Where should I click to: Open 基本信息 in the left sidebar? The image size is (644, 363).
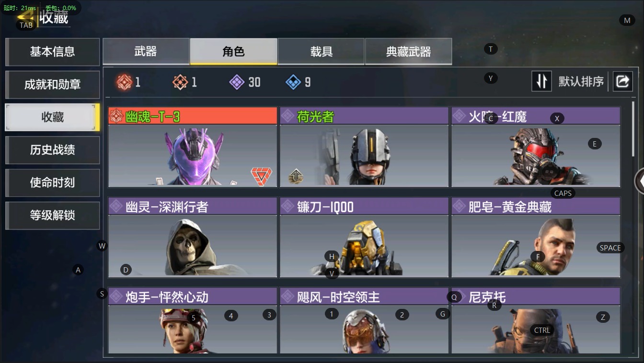pos(52,52)
